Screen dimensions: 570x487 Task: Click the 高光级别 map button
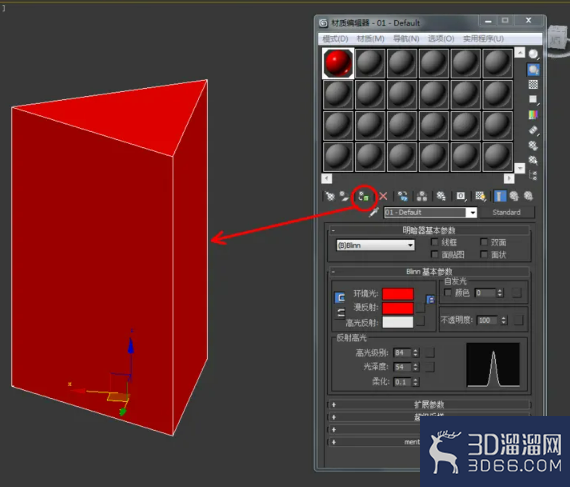(x=430, y=353)
